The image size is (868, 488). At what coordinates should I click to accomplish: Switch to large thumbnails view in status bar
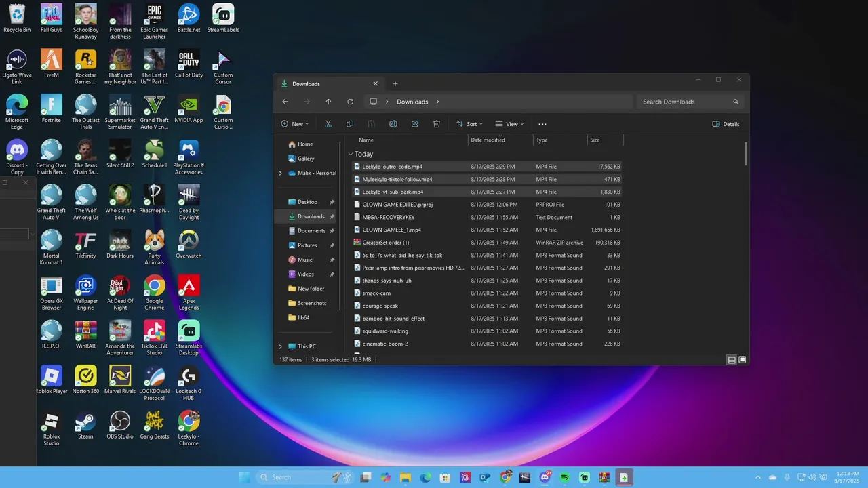click(743, 360)
